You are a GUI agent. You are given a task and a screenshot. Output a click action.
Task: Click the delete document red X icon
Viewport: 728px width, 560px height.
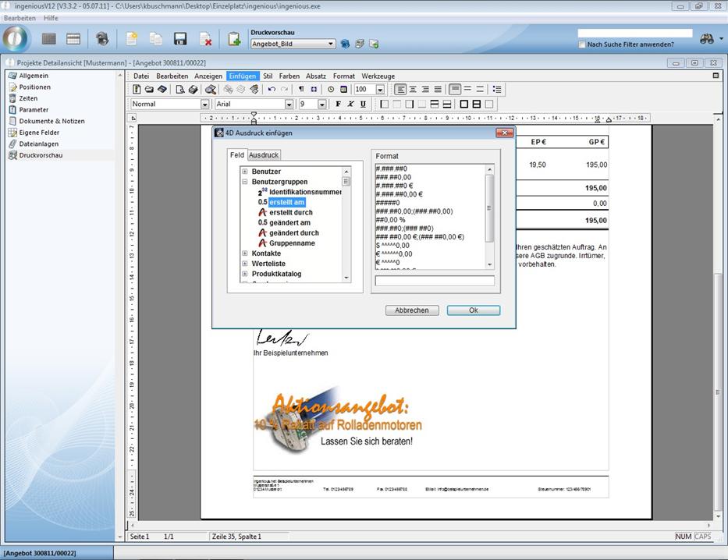click(205, 39)
